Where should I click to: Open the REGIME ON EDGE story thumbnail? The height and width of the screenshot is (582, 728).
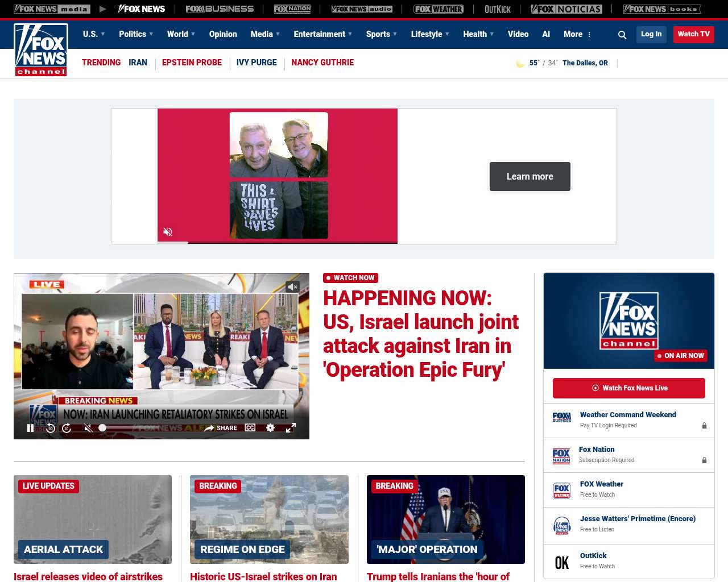point(269,519)
